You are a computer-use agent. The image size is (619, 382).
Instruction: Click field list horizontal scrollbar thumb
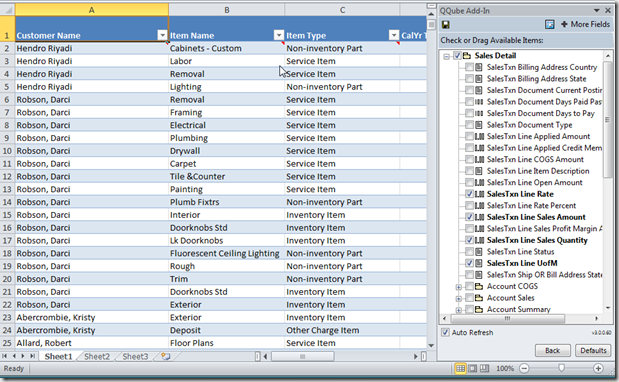coord(507,318)
